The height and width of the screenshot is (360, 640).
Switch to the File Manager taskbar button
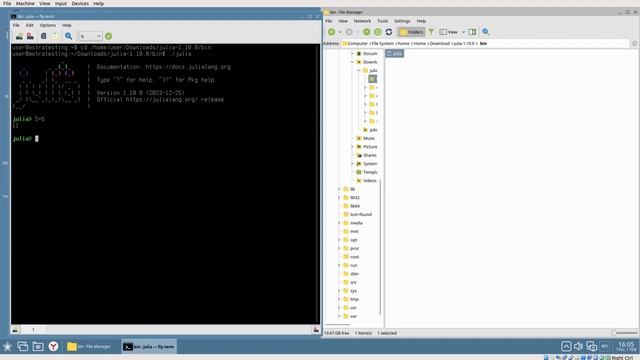coord(89,347)
